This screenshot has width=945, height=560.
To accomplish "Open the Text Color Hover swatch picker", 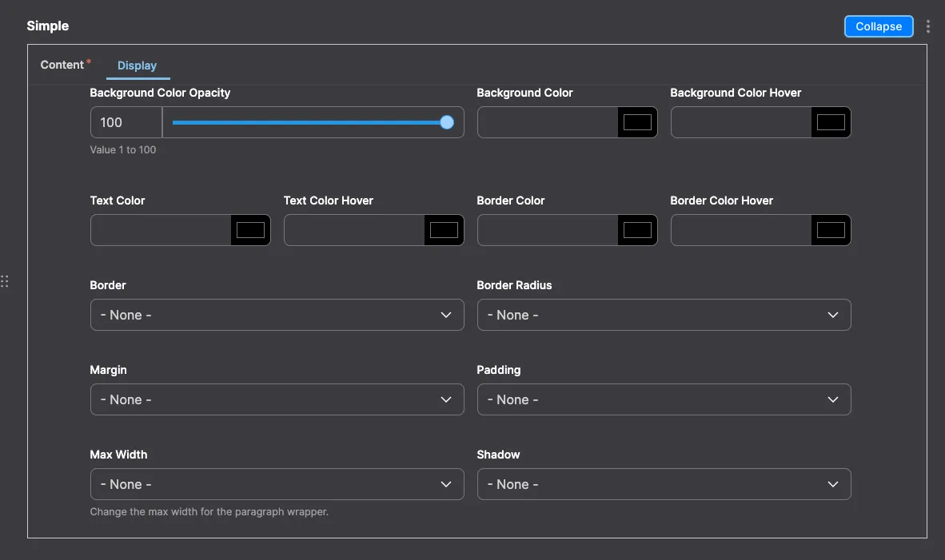I will point(444,230).
